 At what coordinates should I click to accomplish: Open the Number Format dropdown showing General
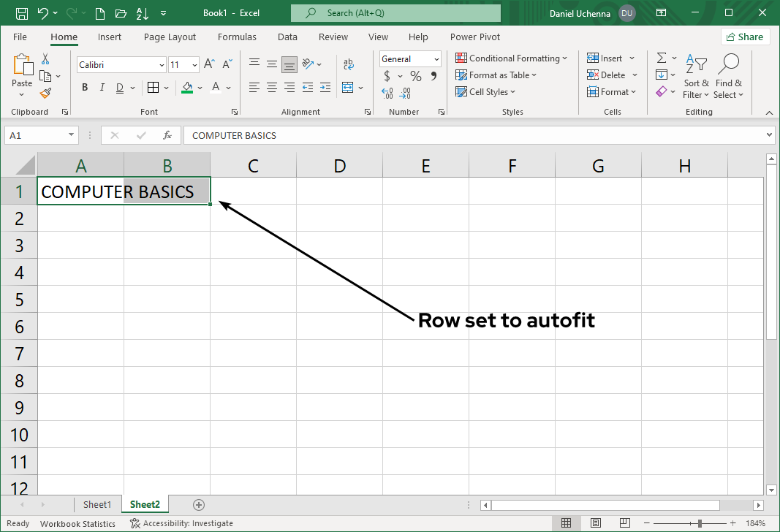click(x=409, y=58)
